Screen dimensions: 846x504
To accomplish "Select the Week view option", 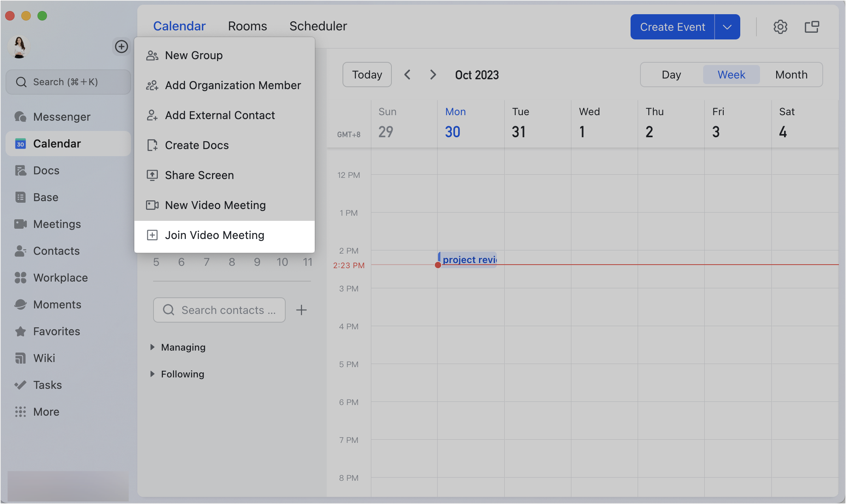I will [x=731, y=75].
